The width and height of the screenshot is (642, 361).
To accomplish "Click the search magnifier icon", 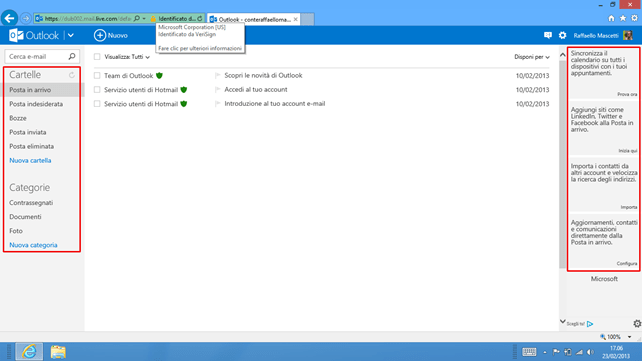I will click(x=72, y=56).
